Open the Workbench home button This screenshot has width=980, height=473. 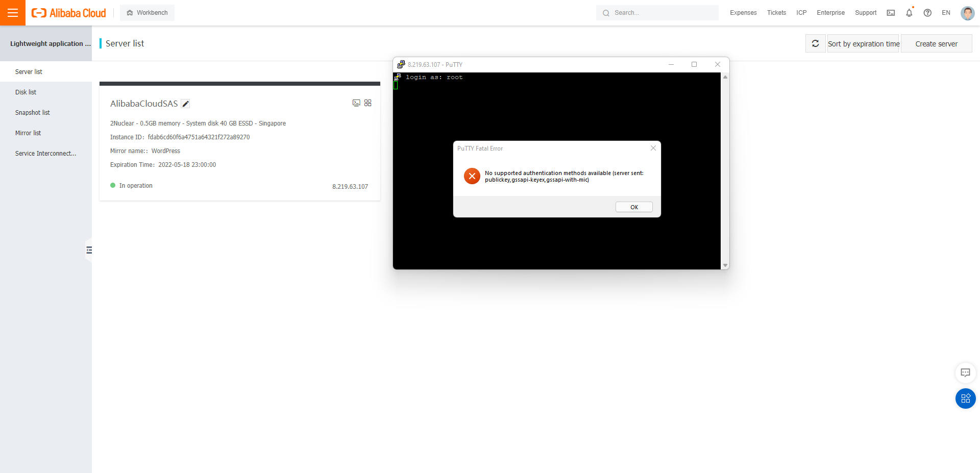(x=147, y=13)
